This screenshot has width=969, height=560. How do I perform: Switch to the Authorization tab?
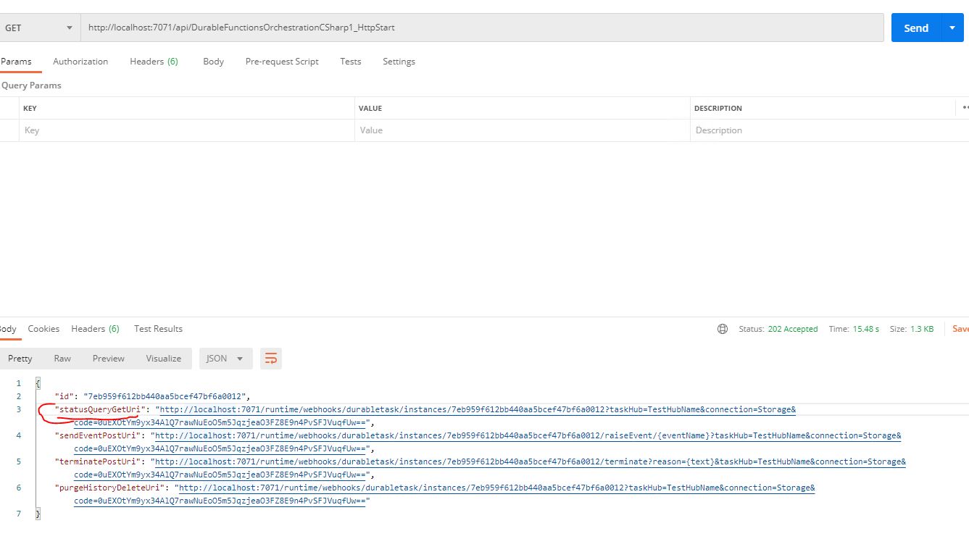[80, 62]
